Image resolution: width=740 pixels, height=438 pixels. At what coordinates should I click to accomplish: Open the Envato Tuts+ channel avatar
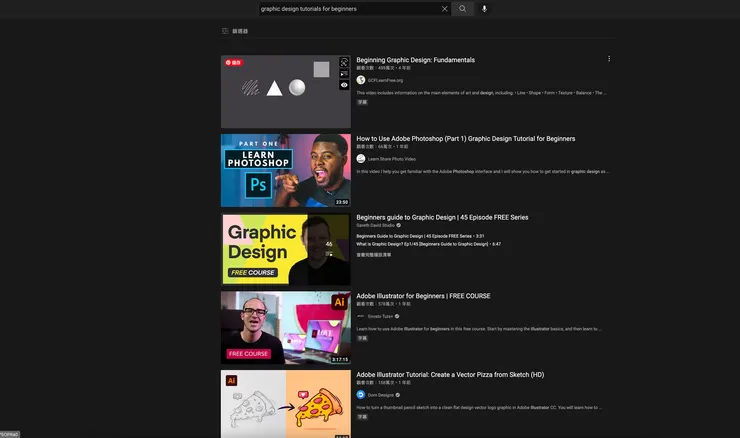click(x=361, y=316)
